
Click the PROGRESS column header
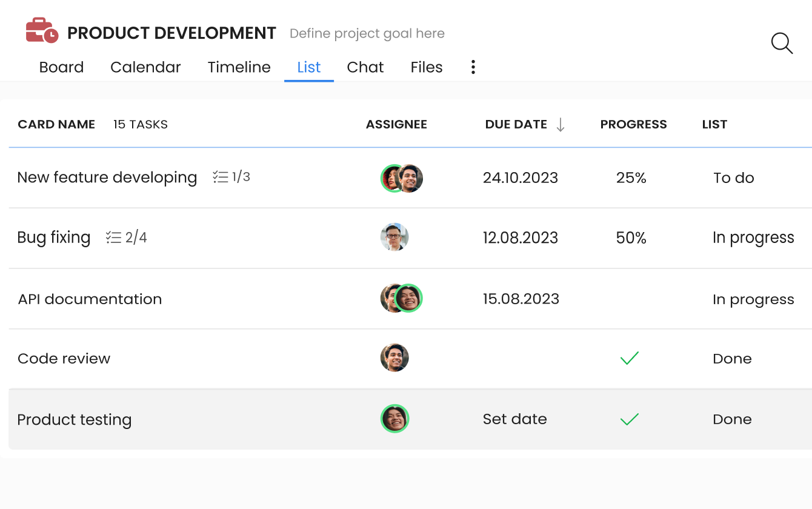pos(634,124)
